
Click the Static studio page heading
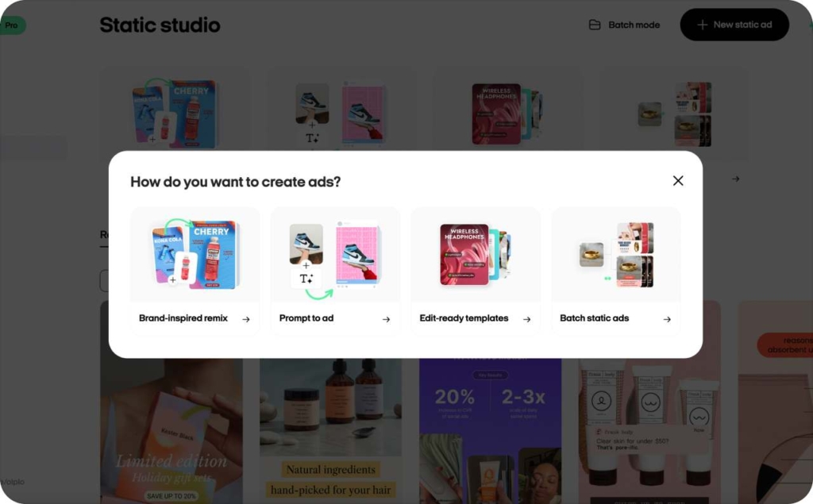tap(160, 25)
